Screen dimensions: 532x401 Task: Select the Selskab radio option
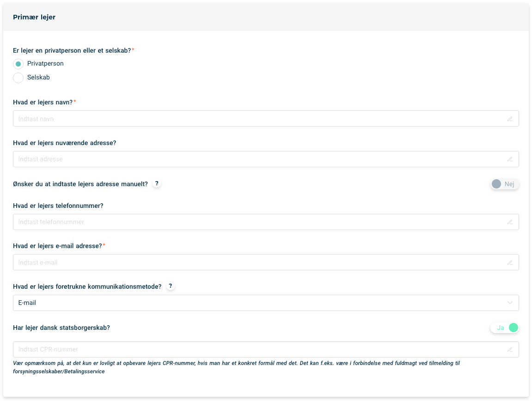tap(18, 78)
